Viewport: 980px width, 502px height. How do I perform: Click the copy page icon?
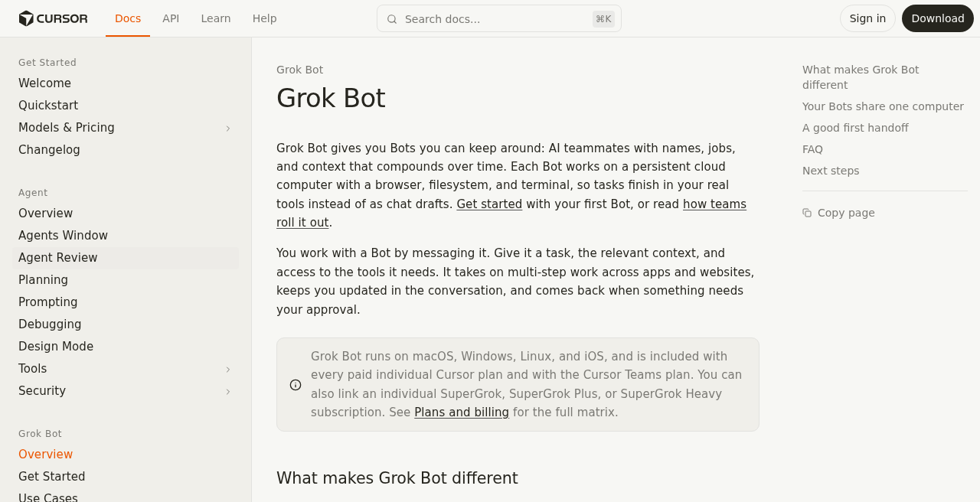click(x=807, y=213)
